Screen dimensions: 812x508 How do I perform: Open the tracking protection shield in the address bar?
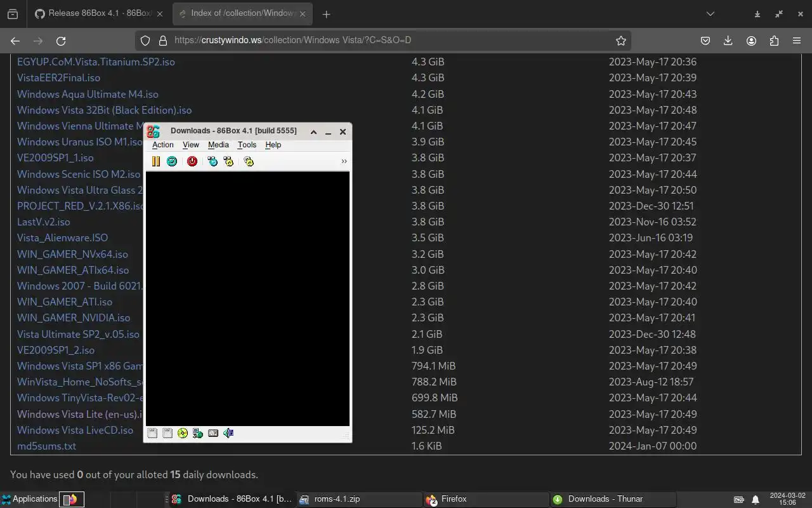point(145,41)
